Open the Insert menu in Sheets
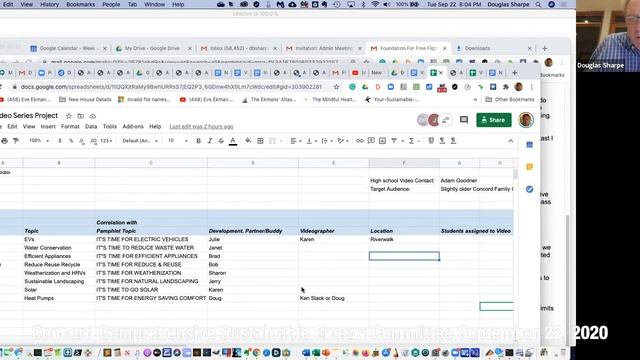Screen dimensions: 640x360 pos(48,127)
